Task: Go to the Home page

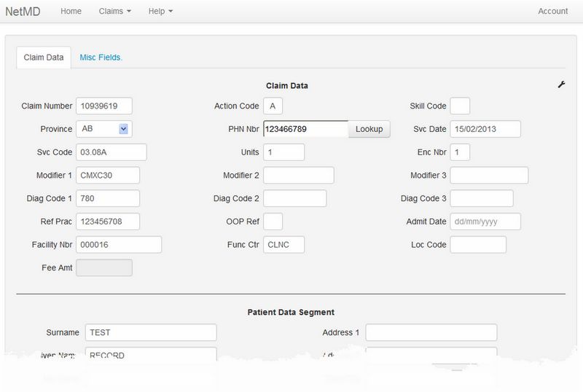Action: pos(71,11)
